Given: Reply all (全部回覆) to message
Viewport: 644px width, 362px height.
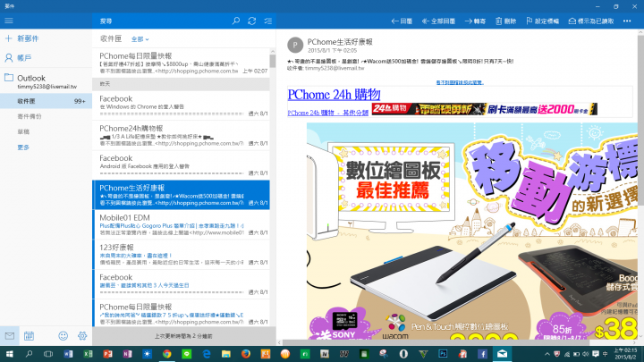Looking at the screenshot, I should click(438, 21).
